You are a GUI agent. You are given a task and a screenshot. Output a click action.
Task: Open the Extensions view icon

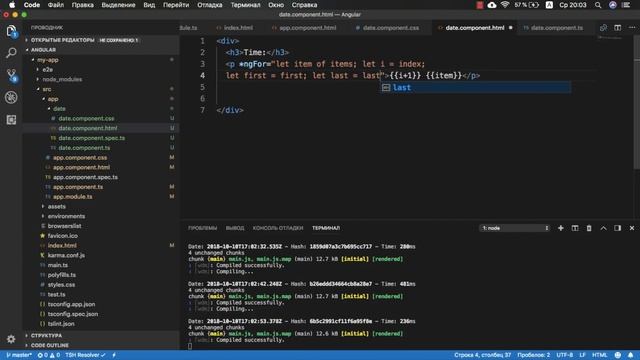pyautogui.click(x=11, y=120)
